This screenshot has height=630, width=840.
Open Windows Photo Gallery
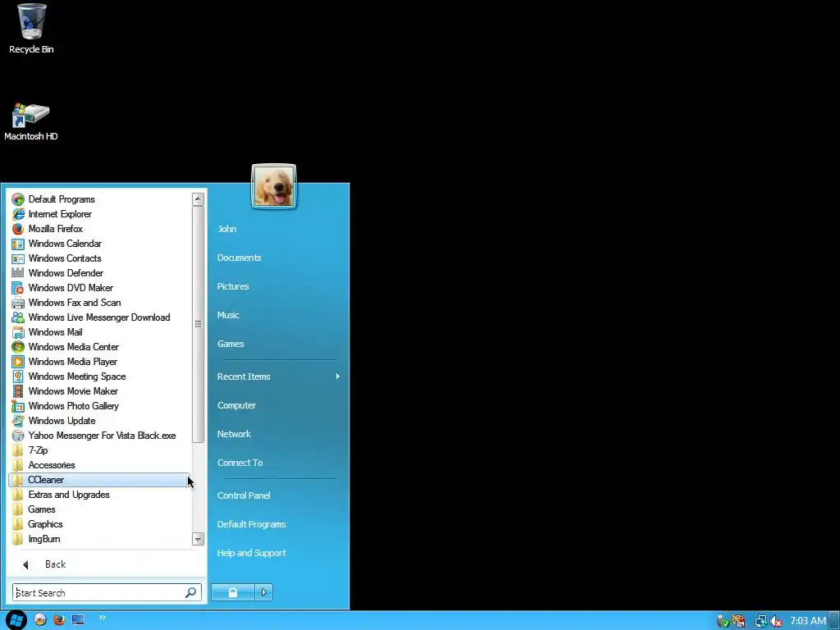point(99,406)
